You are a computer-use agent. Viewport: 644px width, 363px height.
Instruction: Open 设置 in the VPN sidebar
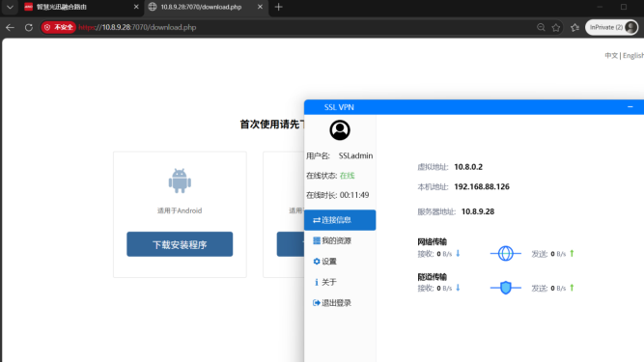(340, 262)
